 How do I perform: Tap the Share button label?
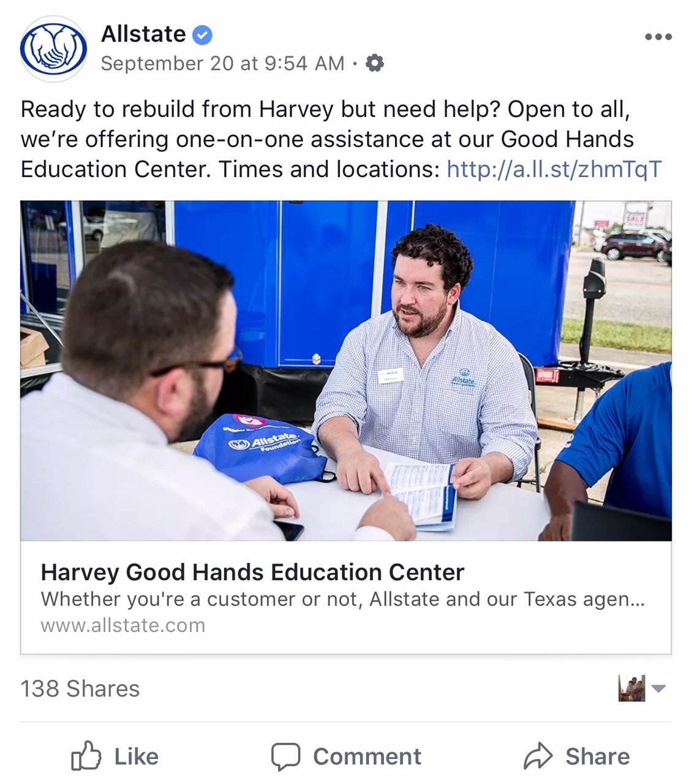pos(598,756)
